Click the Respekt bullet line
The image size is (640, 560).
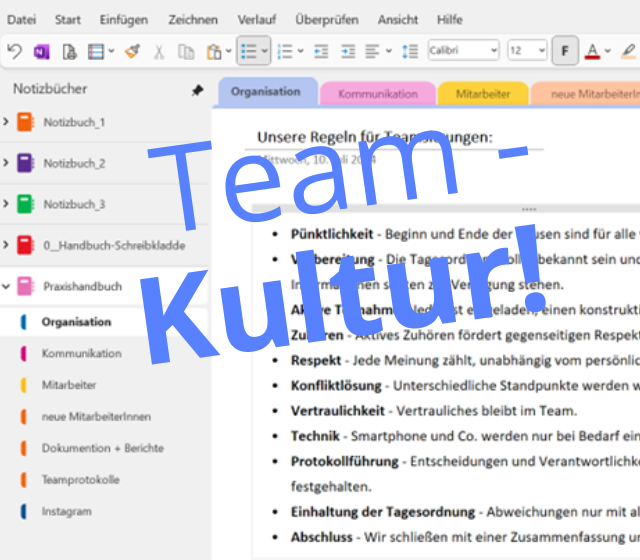(x=464, y=360)
